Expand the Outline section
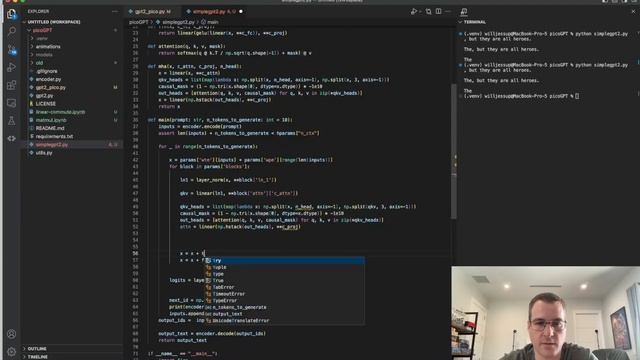Viewport: 640px width, 360px height. click(x=37, y=349)
